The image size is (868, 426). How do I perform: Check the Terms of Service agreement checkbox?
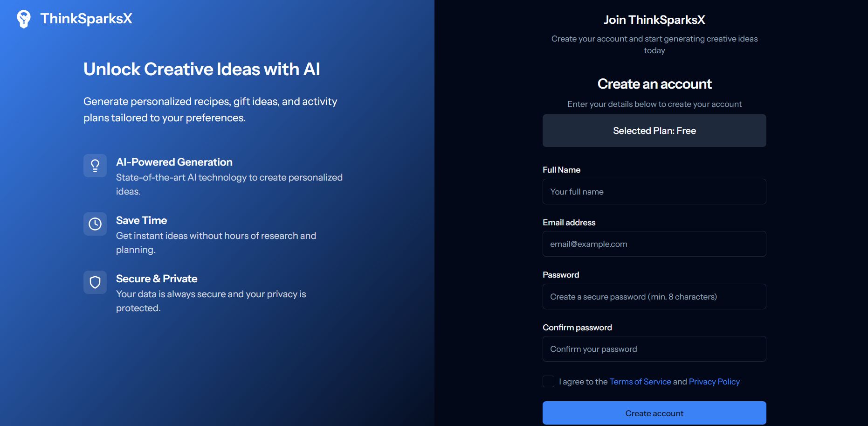click(x=548, y=382)
